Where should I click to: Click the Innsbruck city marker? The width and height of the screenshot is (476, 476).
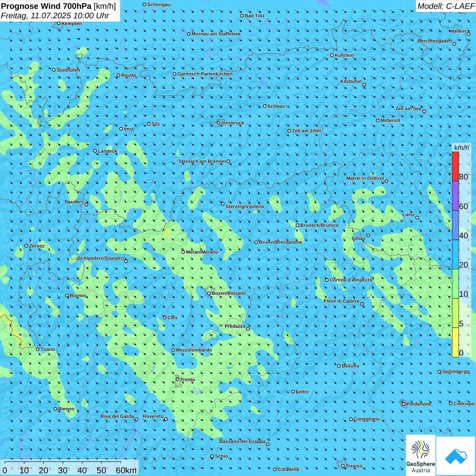219,123
